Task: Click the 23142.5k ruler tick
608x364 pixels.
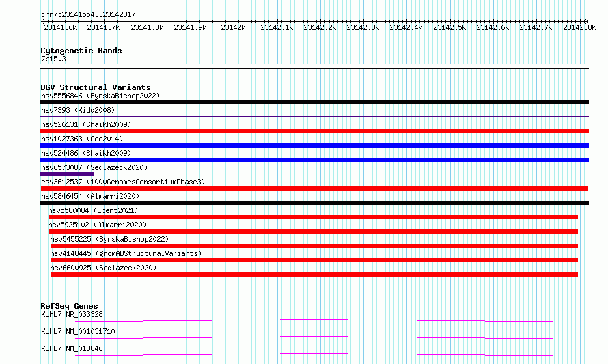Action: (450, 27)
